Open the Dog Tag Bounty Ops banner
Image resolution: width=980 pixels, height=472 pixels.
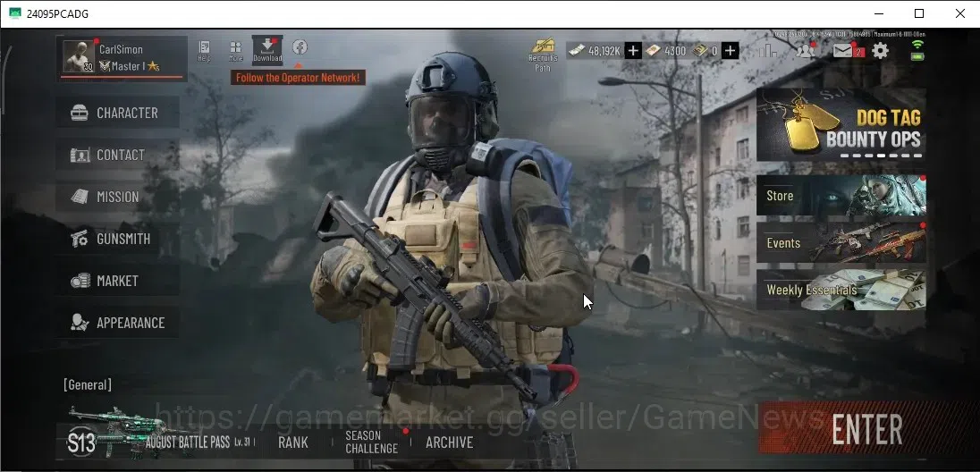[x=841, y=124]
